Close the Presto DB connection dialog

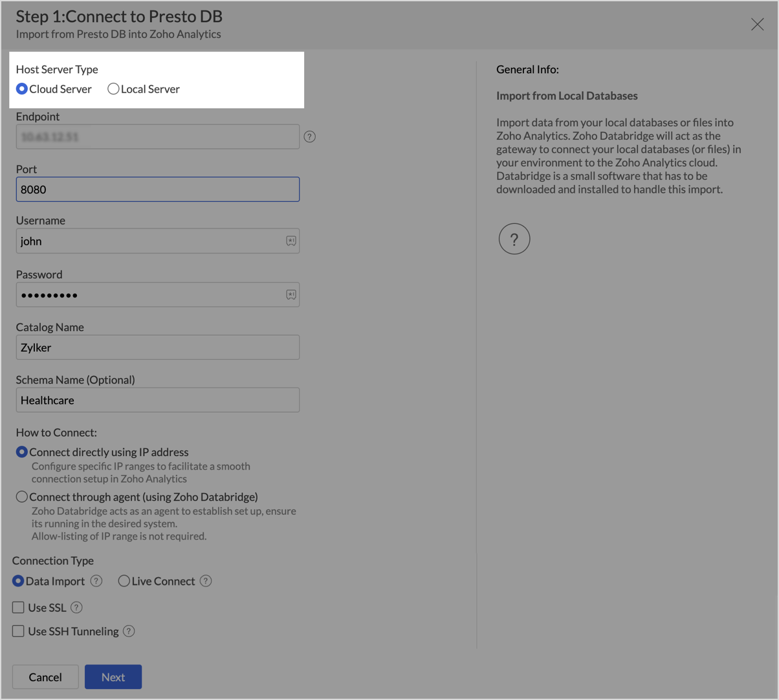point(757,25)
